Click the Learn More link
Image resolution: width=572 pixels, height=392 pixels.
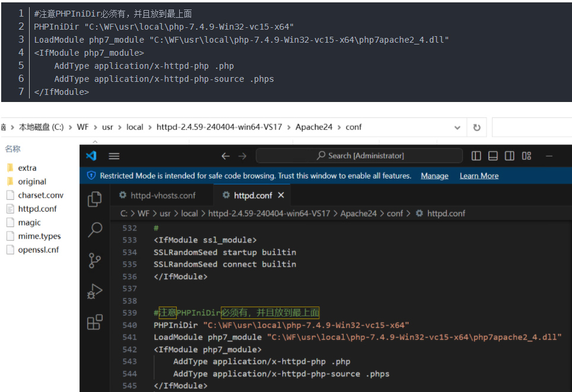click(479, 176)
